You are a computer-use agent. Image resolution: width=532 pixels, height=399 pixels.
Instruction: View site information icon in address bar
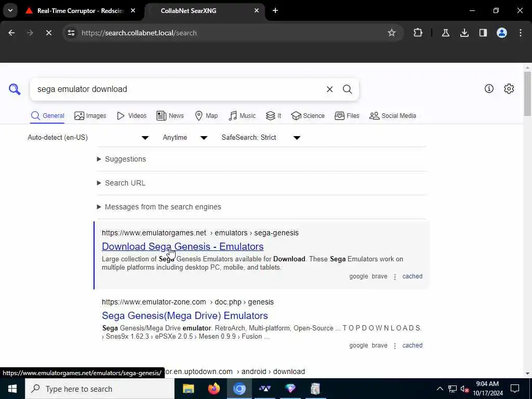(x=71, y=33)
